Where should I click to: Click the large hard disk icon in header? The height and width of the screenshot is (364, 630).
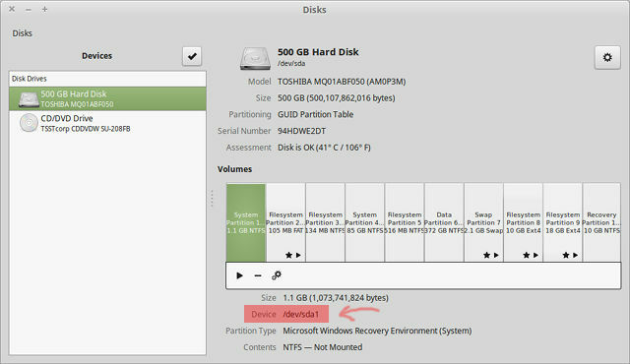[255, 59]
